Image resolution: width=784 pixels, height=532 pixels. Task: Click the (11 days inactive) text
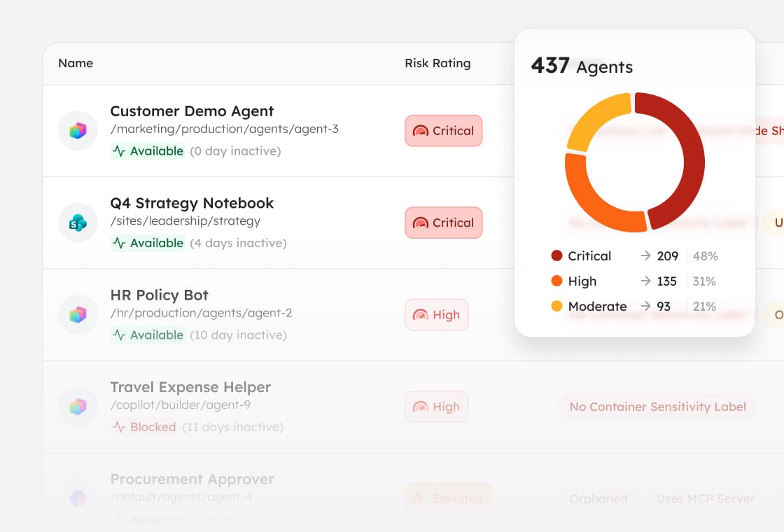pos(233,427)
